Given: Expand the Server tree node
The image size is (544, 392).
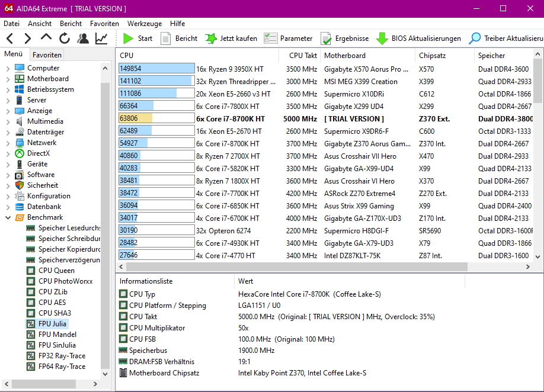Looking at the screenshot, I should point(8,101).
